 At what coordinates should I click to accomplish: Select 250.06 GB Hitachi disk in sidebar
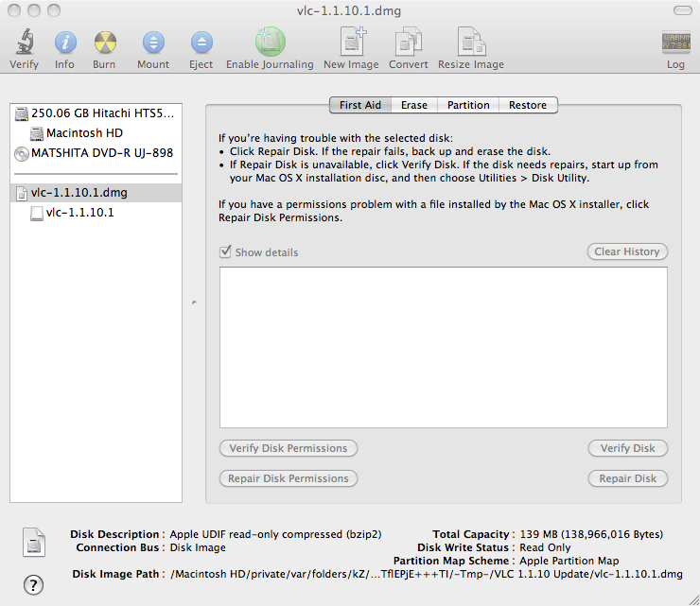(96, 113)
